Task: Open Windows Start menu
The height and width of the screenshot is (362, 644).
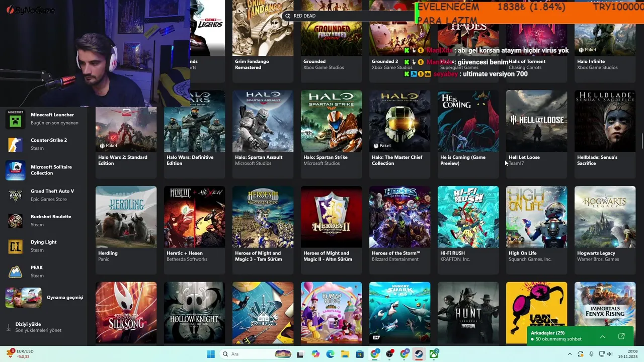Action: pyautogui.click(x=211, y=354)
